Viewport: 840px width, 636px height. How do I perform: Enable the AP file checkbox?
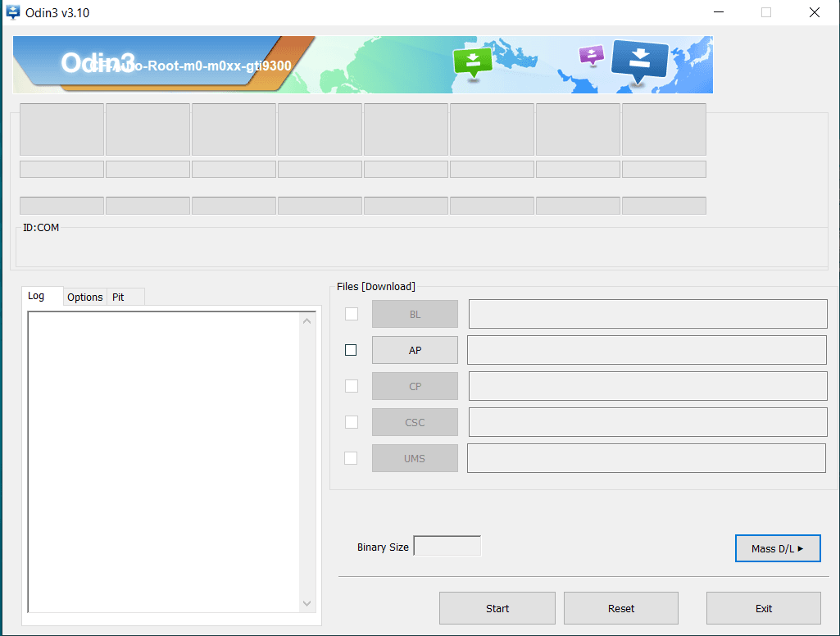351,350
